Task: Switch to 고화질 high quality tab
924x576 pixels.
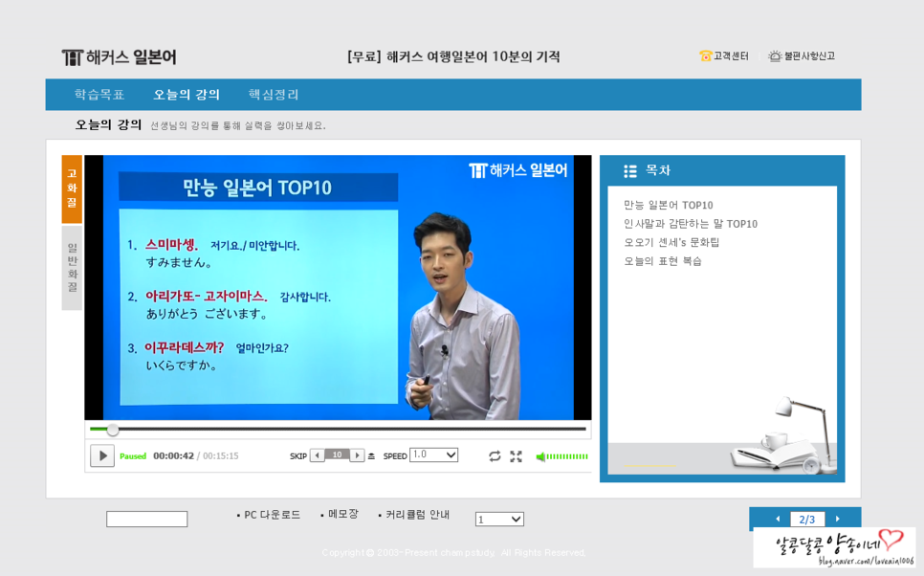Action: (x=72, y=188)
